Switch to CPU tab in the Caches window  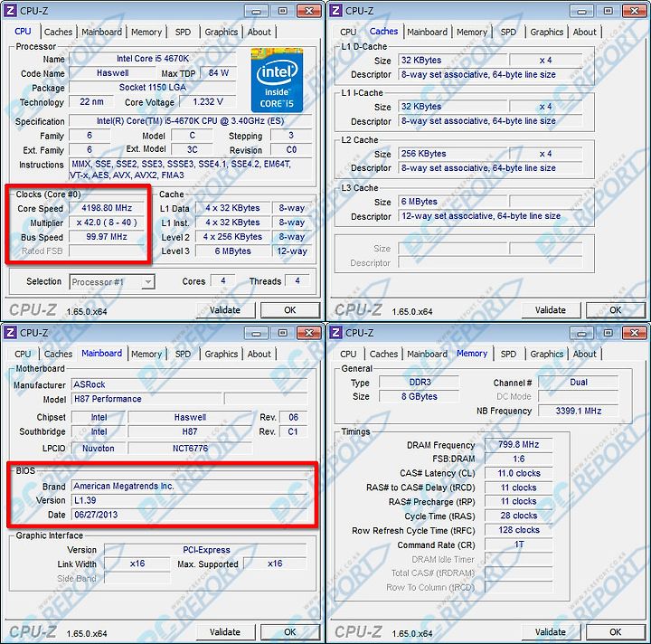(348, 32)
